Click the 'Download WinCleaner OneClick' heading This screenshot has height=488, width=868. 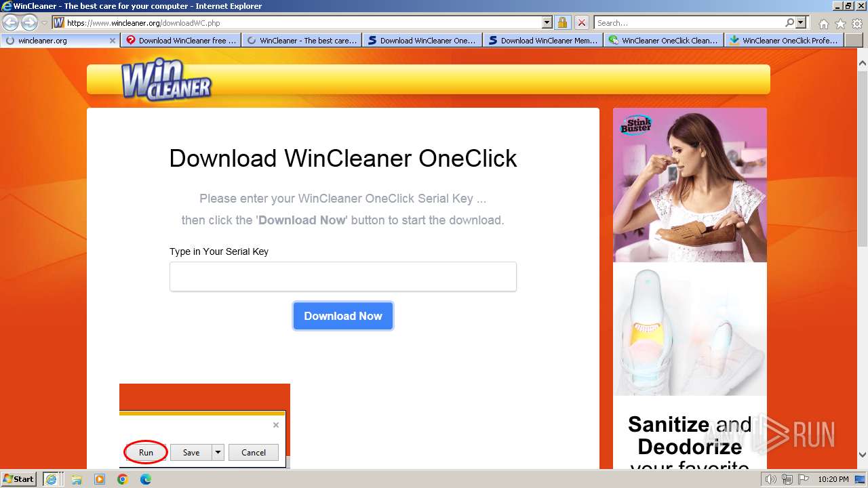point(343,159)
